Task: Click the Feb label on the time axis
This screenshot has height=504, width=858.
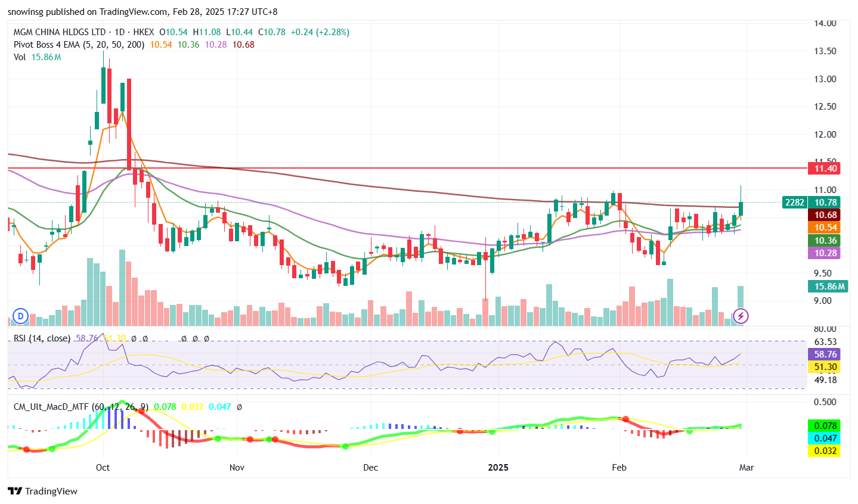Action: (x=620, y=468)
